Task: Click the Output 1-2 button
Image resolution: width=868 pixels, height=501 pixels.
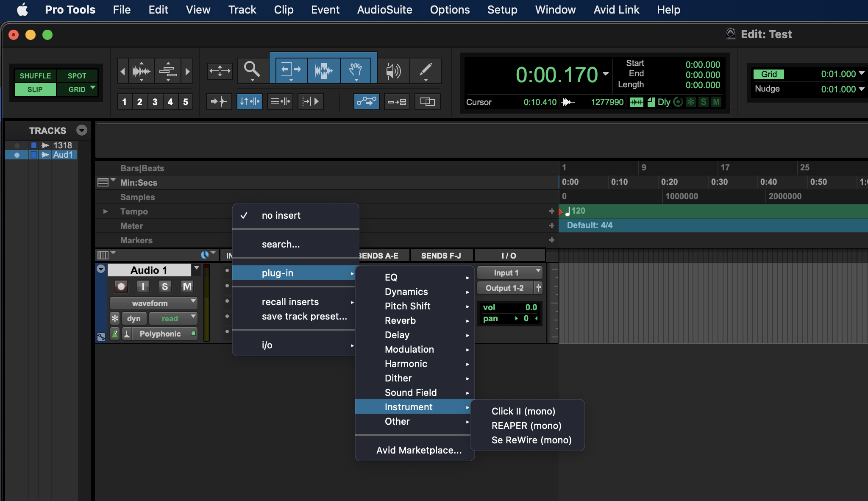Action: 504,288
